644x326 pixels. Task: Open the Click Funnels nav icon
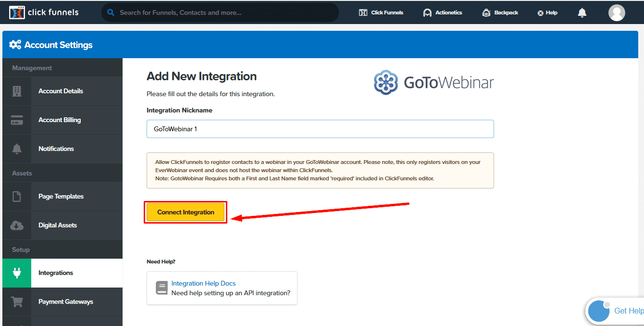click(363, 13)
